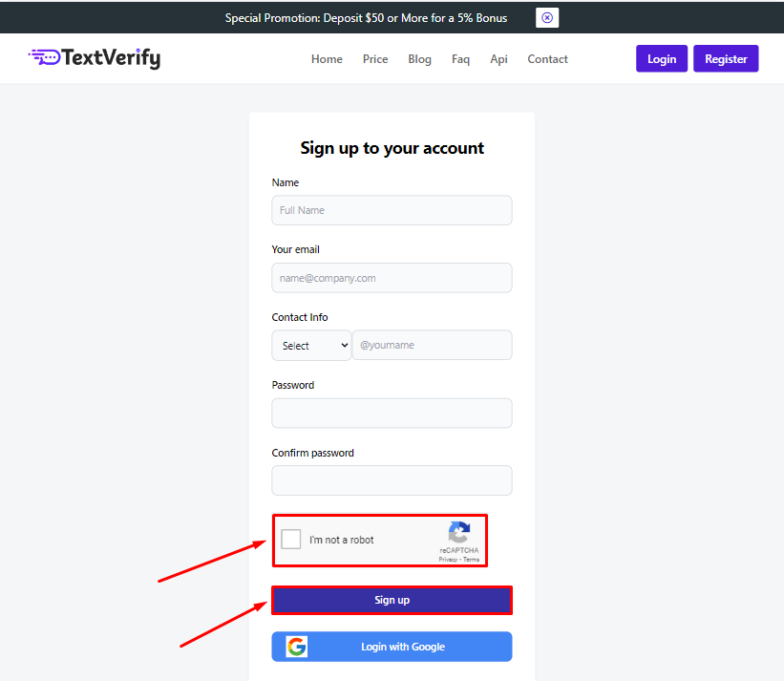Select Faq in the navigation bar

click(x=460, y=59)
